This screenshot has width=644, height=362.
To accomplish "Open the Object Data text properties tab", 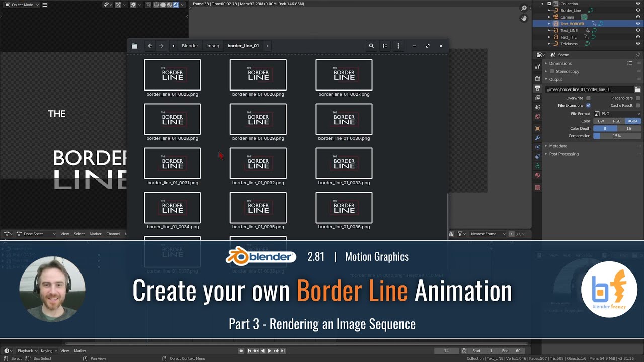I will click(x=538, y=166).
